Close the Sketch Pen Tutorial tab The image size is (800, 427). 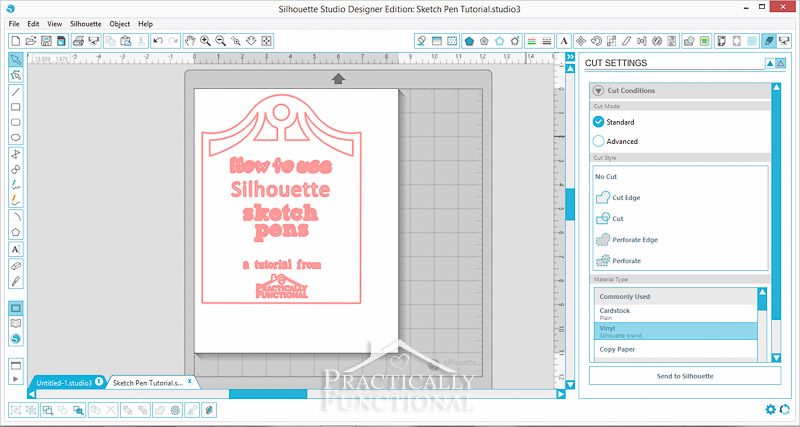point(190,381)
